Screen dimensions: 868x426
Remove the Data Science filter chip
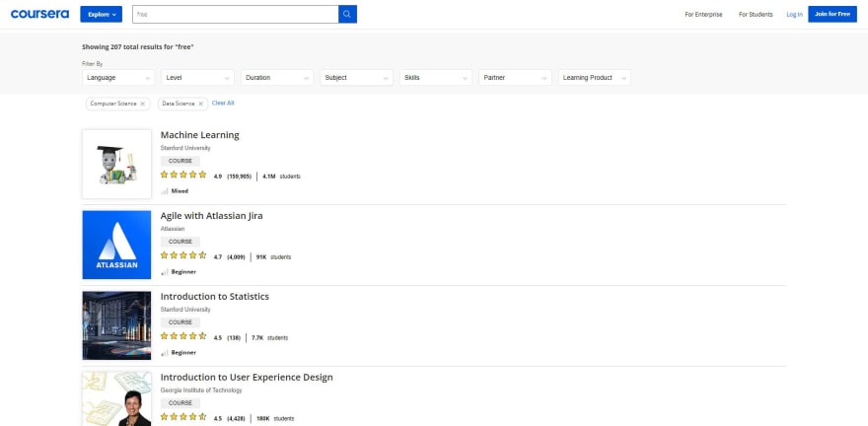pyautogui.click(x=200, y=104)
